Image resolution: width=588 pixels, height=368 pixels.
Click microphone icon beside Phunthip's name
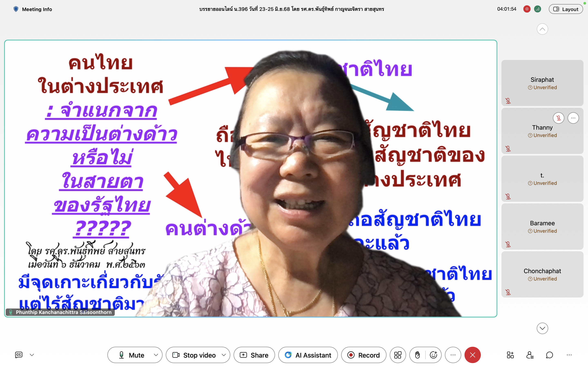coord(11,312)
